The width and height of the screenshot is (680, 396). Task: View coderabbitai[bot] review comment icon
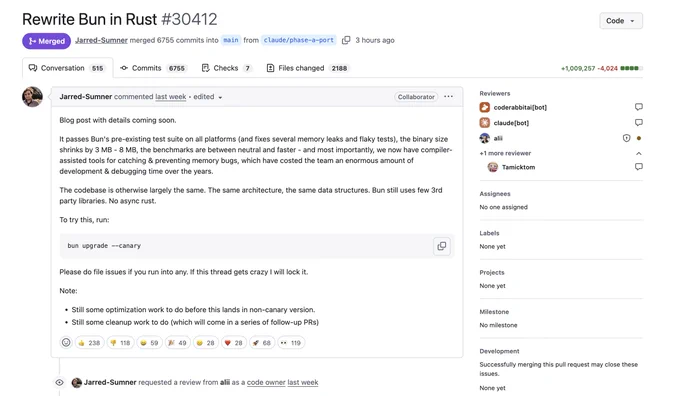pos(638,107)
